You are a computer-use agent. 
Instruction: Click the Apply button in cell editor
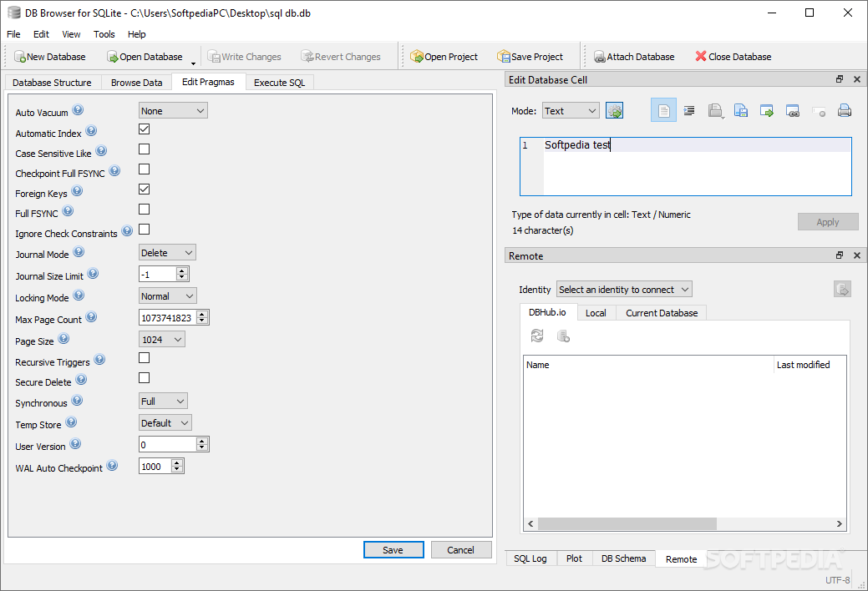click(828, 222)
